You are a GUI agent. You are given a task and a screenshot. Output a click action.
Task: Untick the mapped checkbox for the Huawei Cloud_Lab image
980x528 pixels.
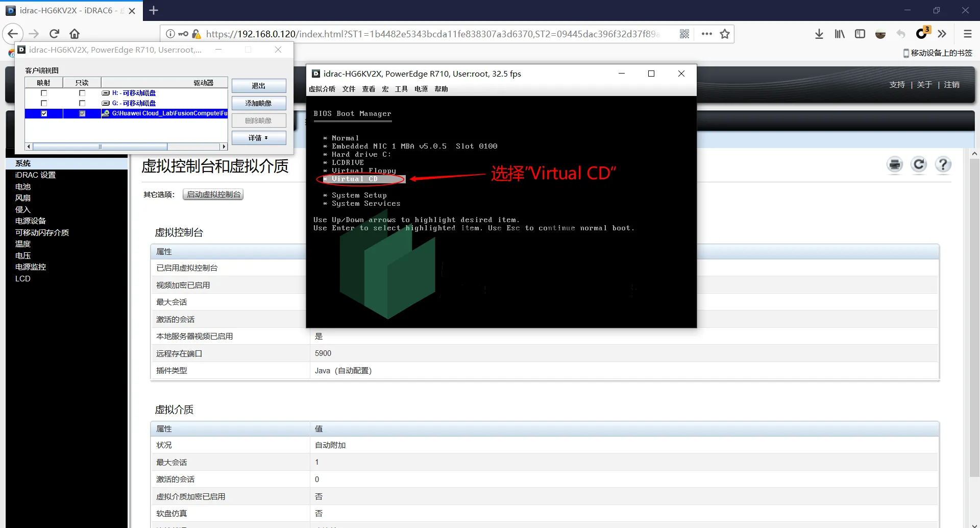tap(44, 113)
